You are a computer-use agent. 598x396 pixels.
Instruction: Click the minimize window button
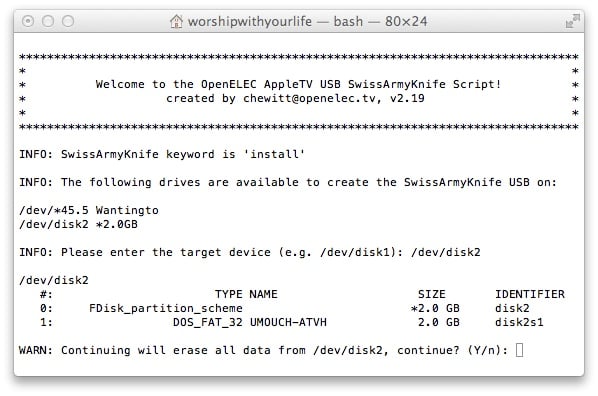48,21
